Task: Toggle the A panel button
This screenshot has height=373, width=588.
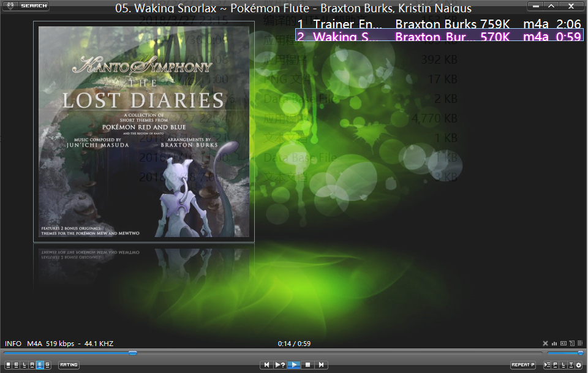Action: coord(32,365)
